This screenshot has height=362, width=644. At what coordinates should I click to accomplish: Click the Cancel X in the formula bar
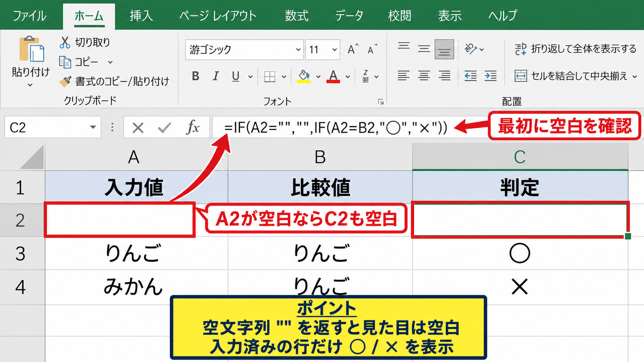(138, 127)
